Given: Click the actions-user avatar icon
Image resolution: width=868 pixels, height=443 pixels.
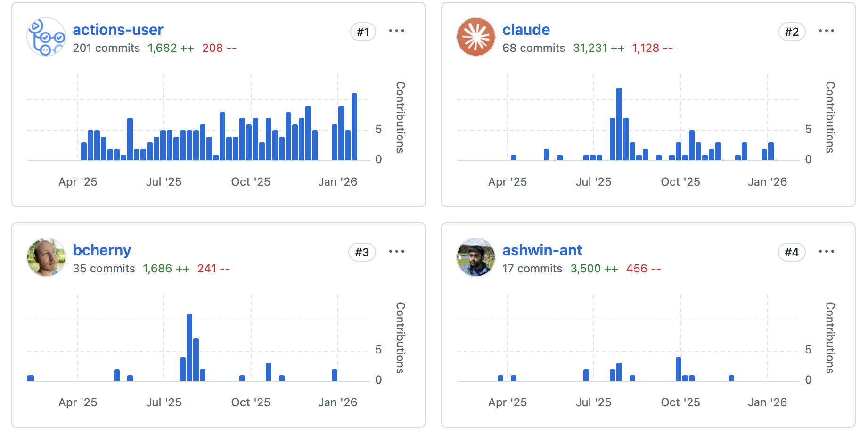Looking at the screenshot, I should pyautogui.click(x=46, y=37).
